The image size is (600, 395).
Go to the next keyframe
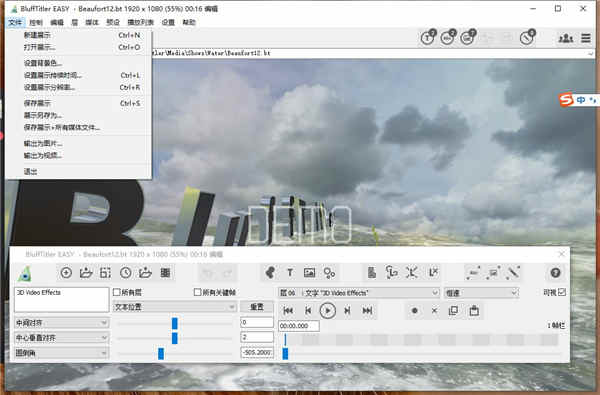[x=347, y=311]
